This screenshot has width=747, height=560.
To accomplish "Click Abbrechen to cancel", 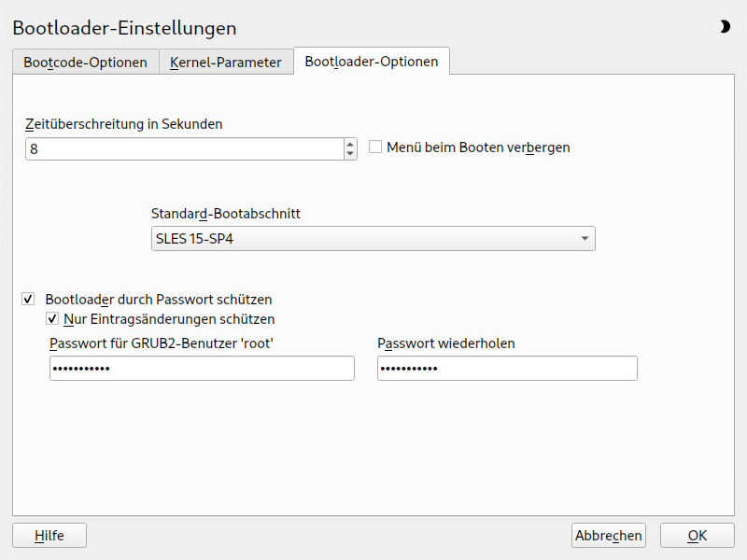I will pyautogui.click(x=609, y=536).
